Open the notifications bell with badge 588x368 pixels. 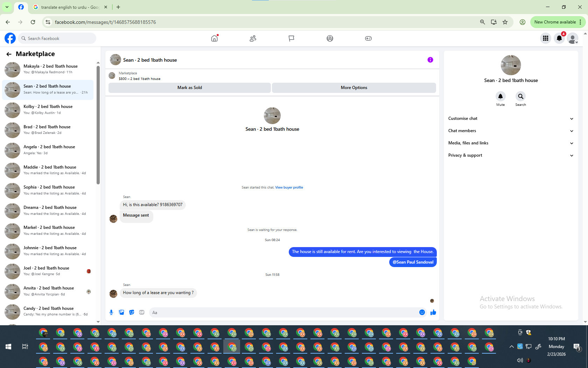pos(559,39)
